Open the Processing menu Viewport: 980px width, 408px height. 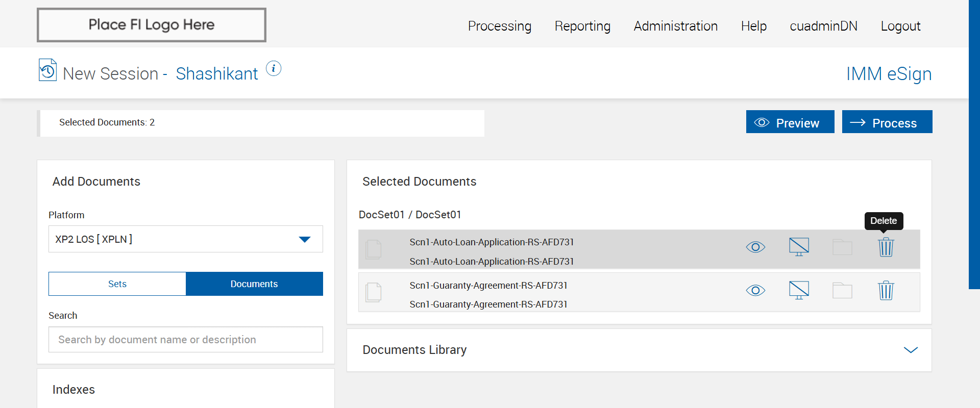(499, 26)
